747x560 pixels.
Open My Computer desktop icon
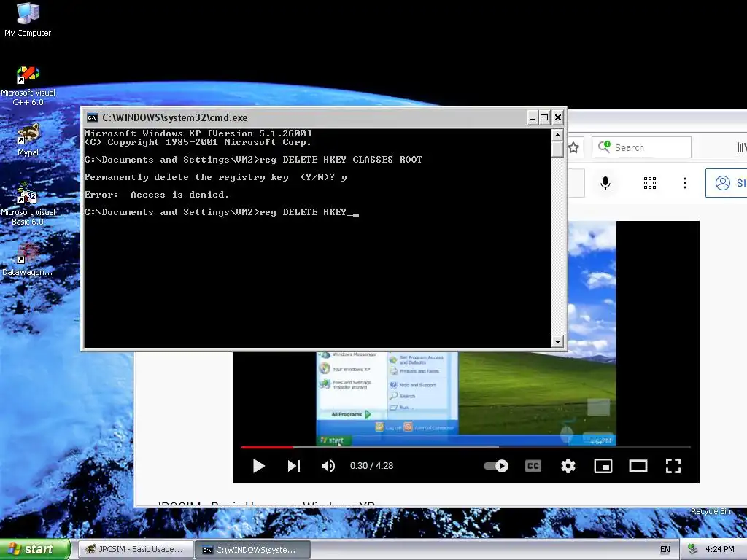(28, 19)
